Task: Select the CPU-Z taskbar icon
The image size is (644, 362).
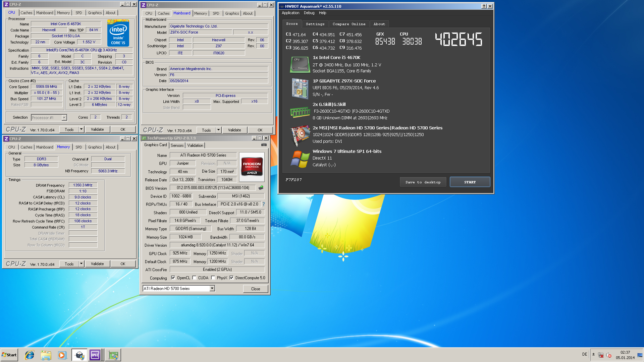Action: point(95,355)
